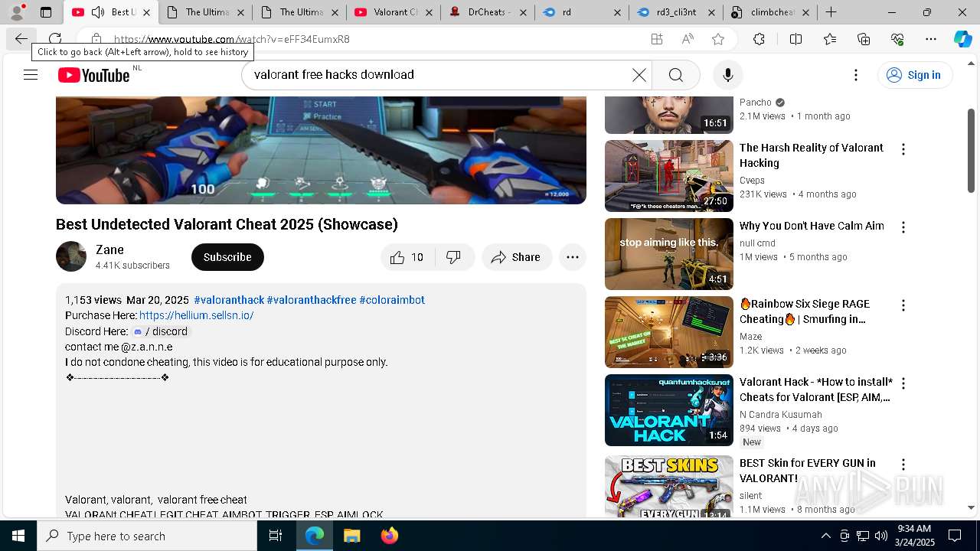Click the Windows taskbar search box
This screenshot has height=551, width=980.
point(147,536)
